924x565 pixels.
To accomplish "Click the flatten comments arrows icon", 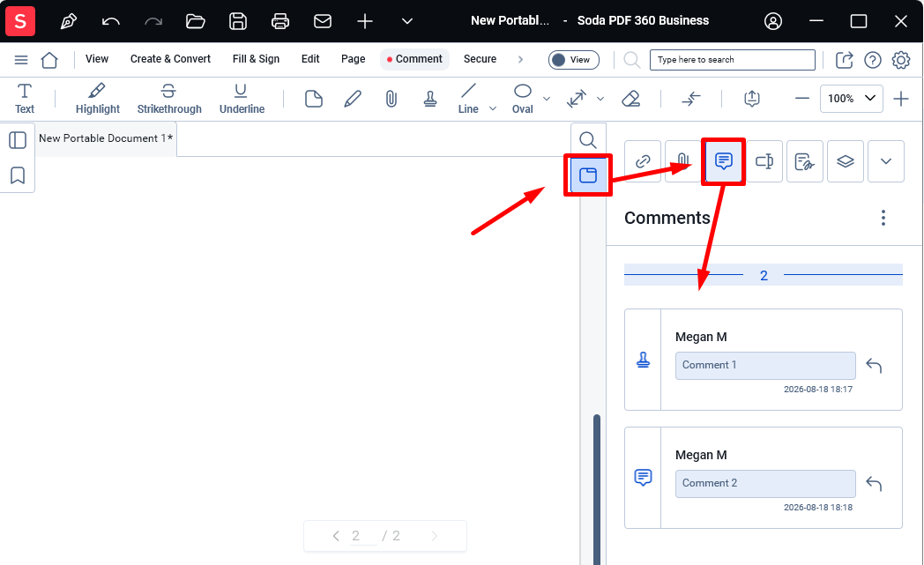I will (x=690, y=99).
